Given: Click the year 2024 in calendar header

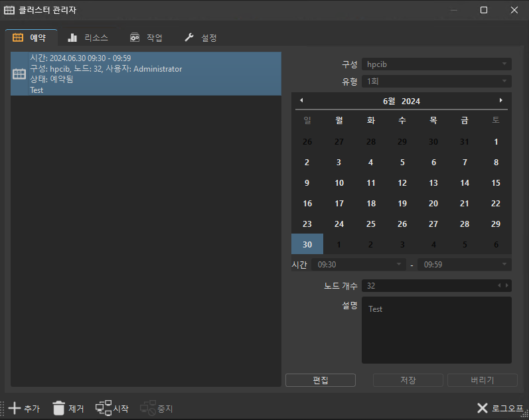Looking at the screenshot, I should click(411, 102).
